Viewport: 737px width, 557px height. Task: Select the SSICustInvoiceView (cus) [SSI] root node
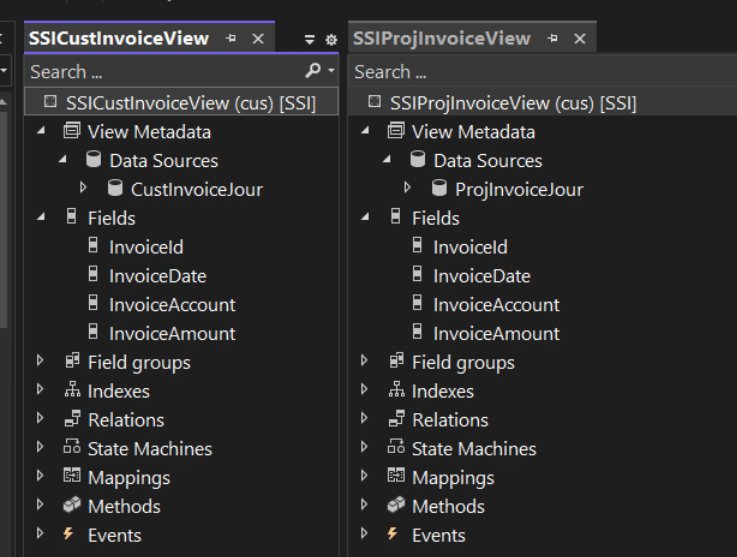coord(190,103)
